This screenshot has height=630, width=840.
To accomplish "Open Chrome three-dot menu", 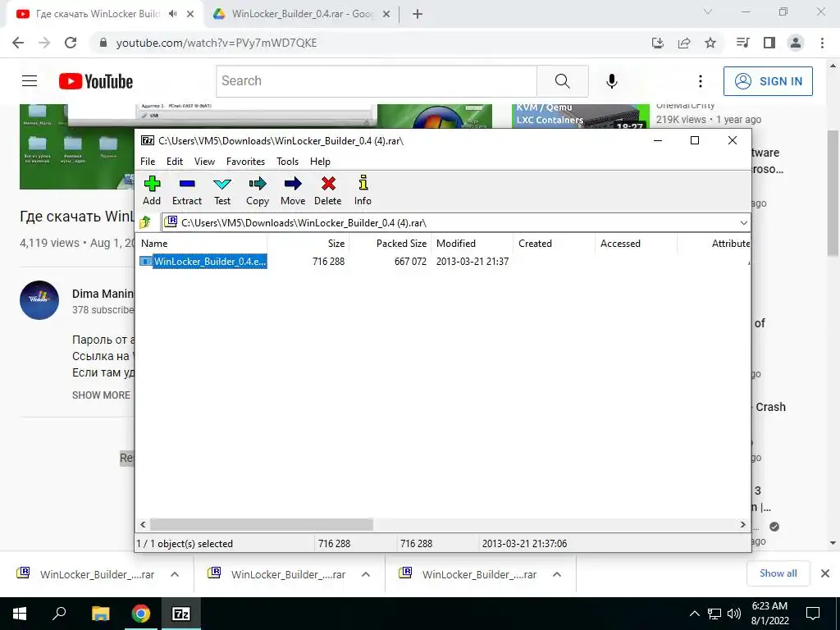I will (822, 43).
